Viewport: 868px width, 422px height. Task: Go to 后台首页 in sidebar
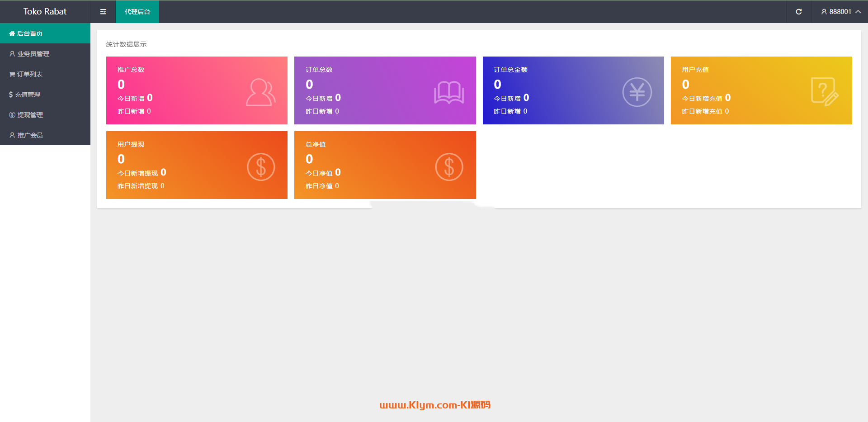coord(45,33)
